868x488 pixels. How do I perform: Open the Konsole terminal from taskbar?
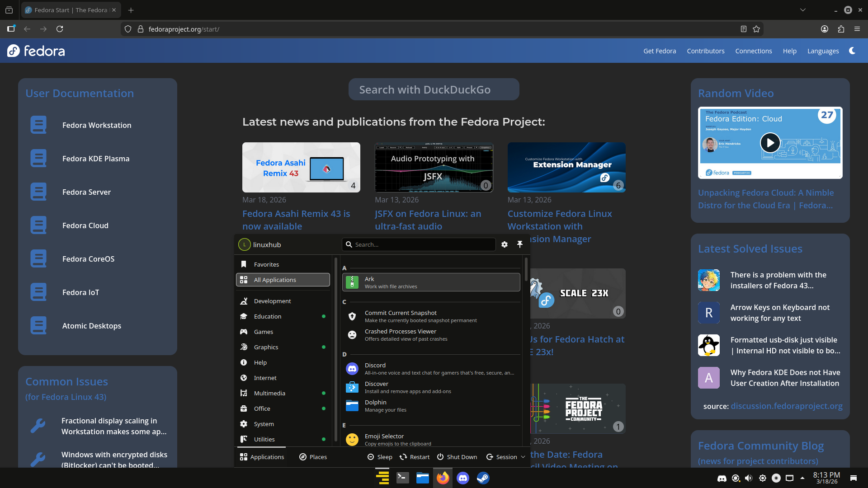pos(402,478)
